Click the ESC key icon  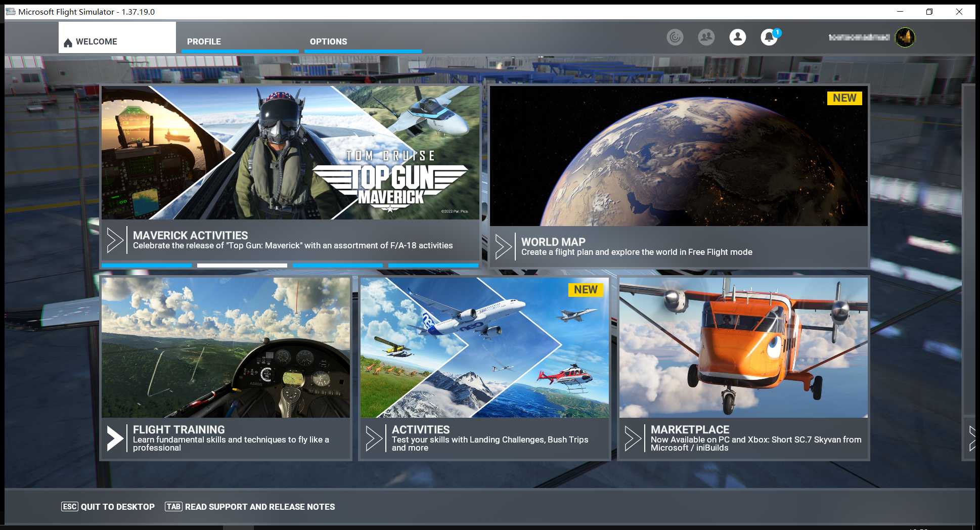click(70, 507)
